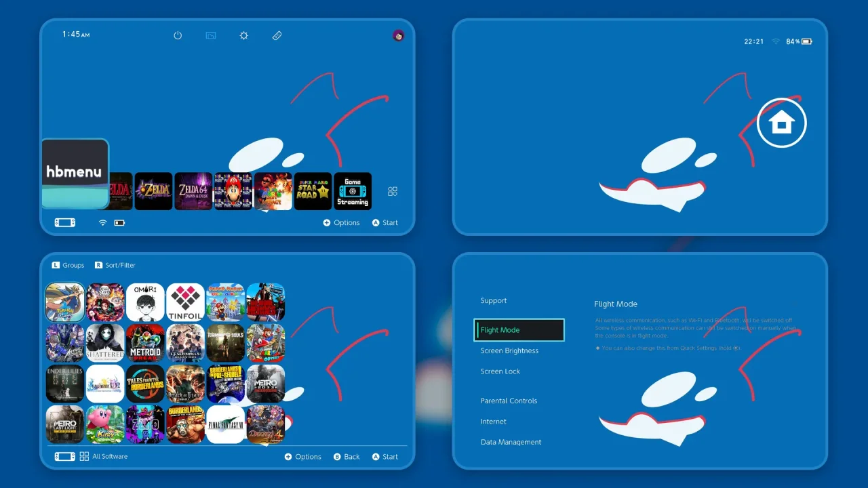
Task: Open Screen Lock settings
Action: coord(500,371)
